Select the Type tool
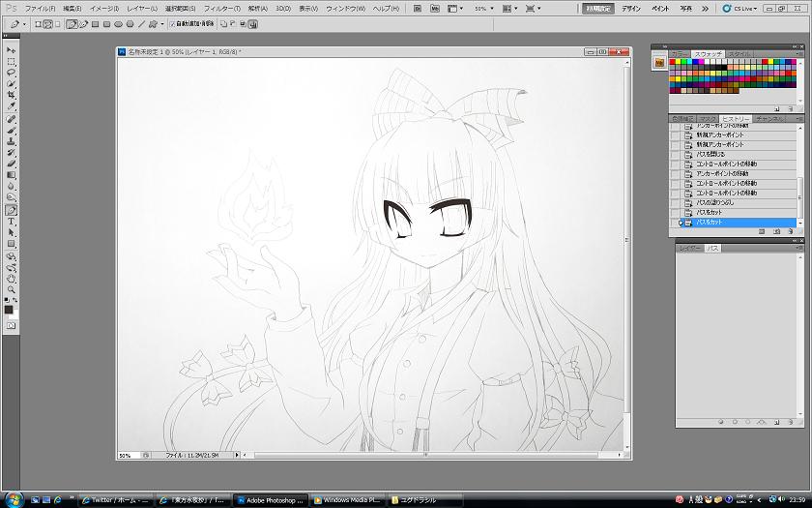Viewport: 812px width, 508px height. click(x=11, y=222)
